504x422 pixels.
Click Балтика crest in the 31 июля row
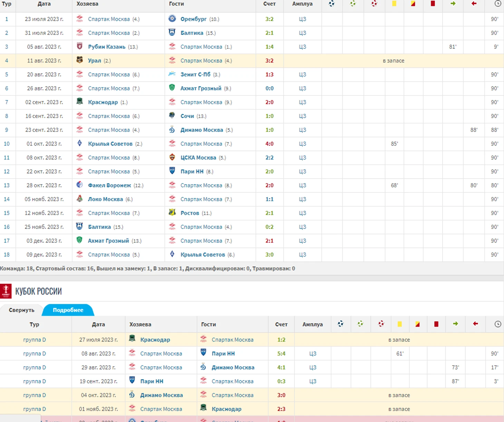(x=172, y=32)
